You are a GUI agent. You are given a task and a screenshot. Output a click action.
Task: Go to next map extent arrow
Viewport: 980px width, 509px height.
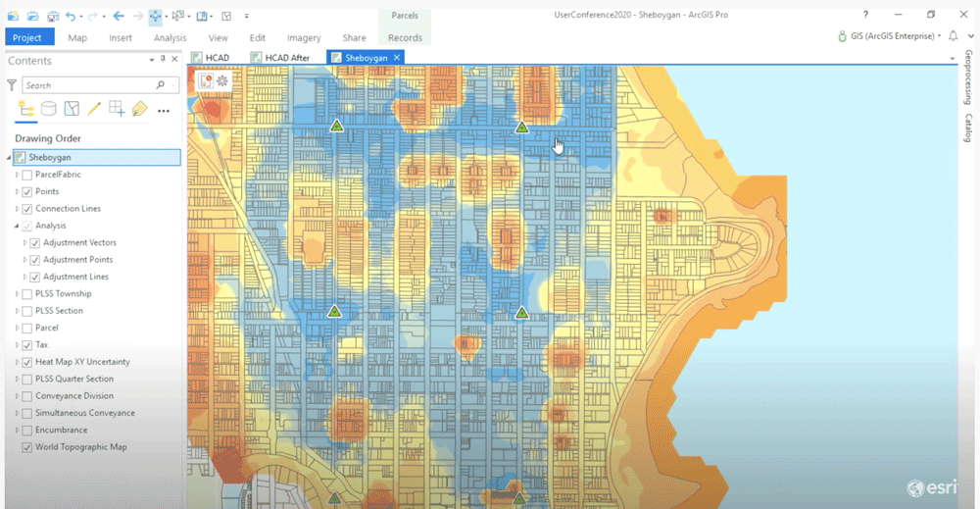(x=138, y=16)
